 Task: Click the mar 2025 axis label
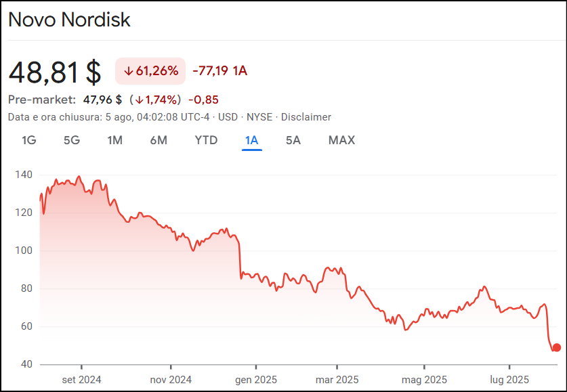click(x=337, y=379)
